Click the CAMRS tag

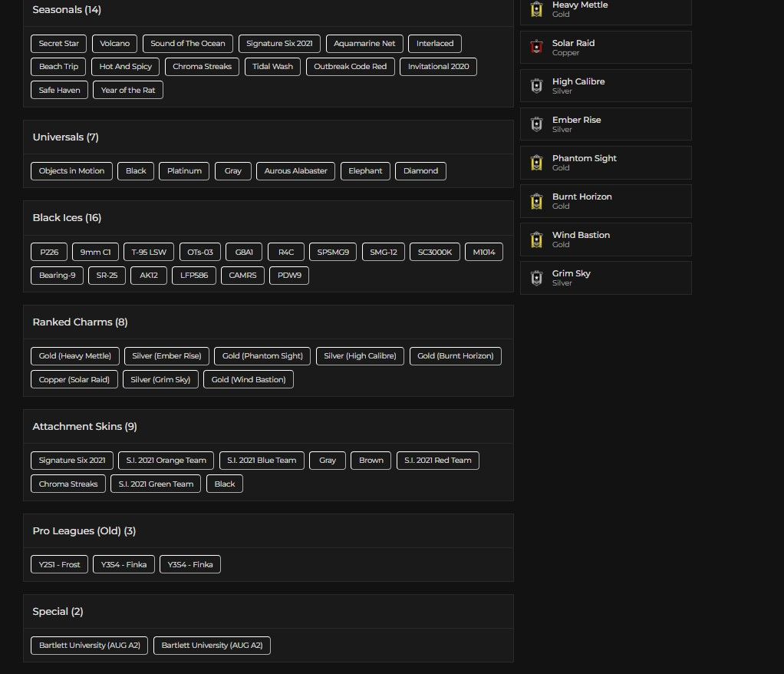tap(242, 276)
